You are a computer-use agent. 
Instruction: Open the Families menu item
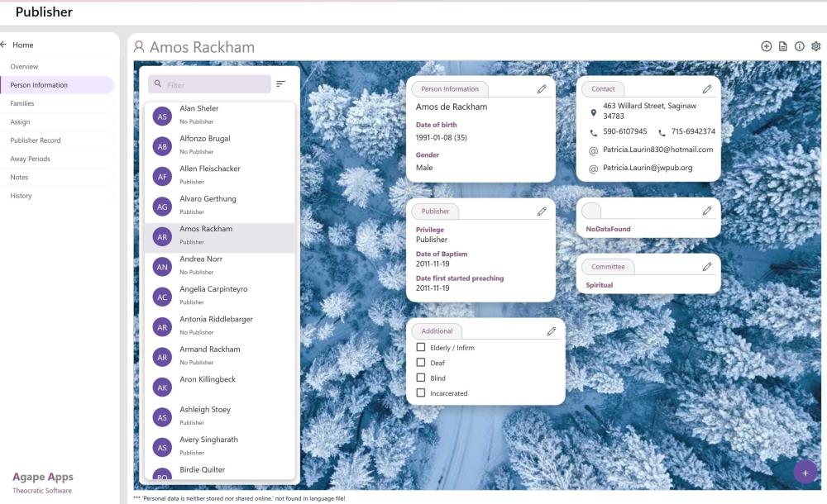click(x=22, y=103)
